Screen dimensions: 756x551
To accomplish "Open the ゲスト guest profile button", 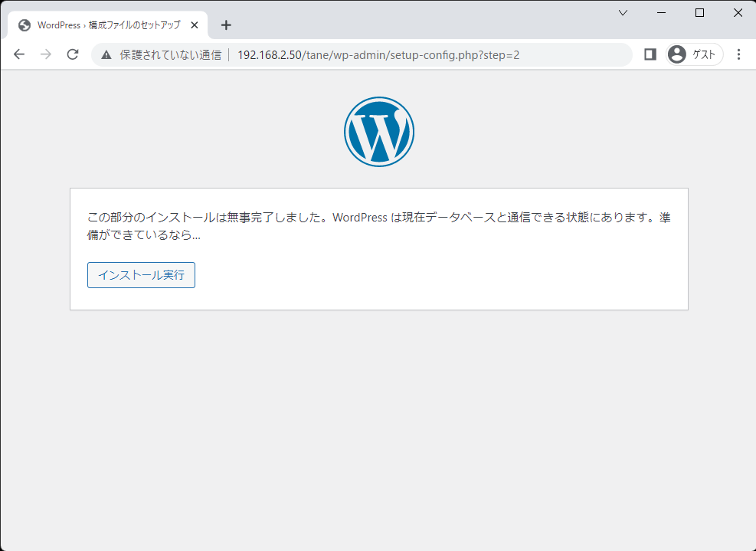I will (x=694, y=54).
